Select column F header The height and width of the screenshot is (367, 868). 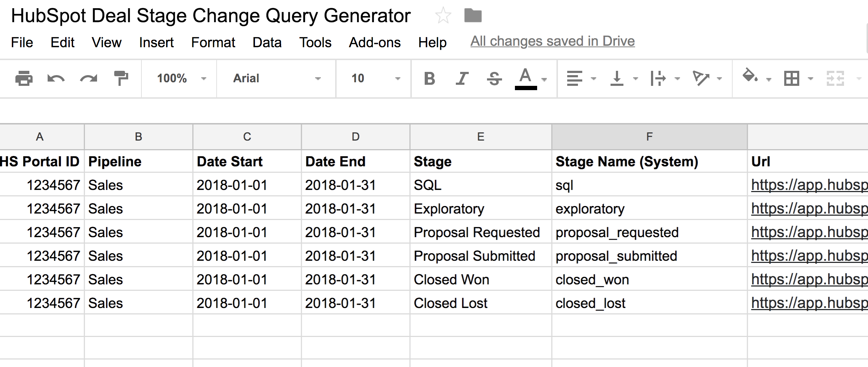[650, 137]
